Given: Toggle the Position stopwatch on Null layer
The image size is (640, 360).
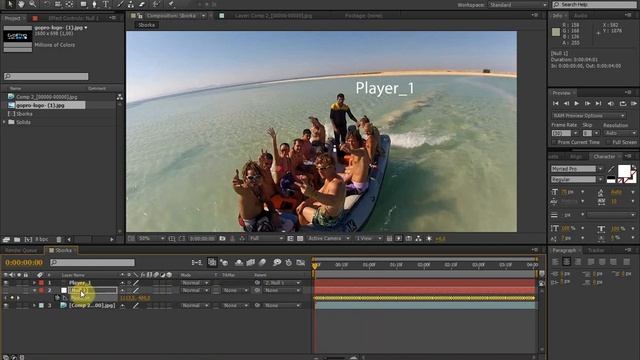Looking at the screenshot, I should pos(58,298).
